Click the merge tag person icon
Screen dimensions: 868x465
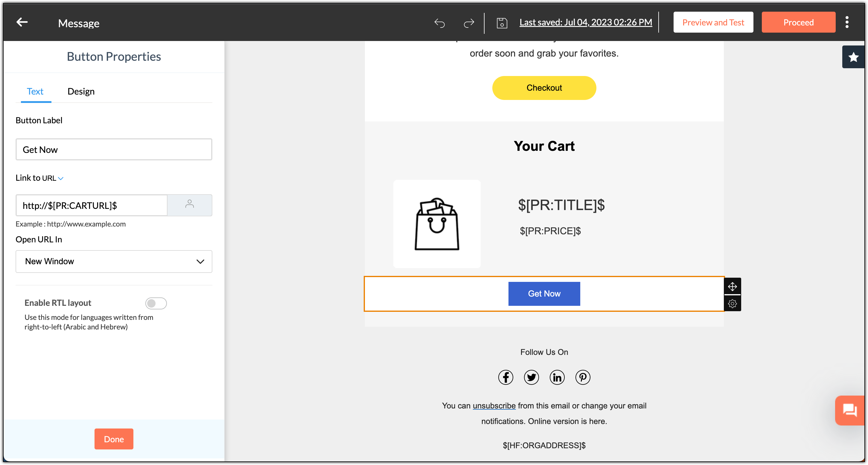pyautogui.click(x=190, y=205)
